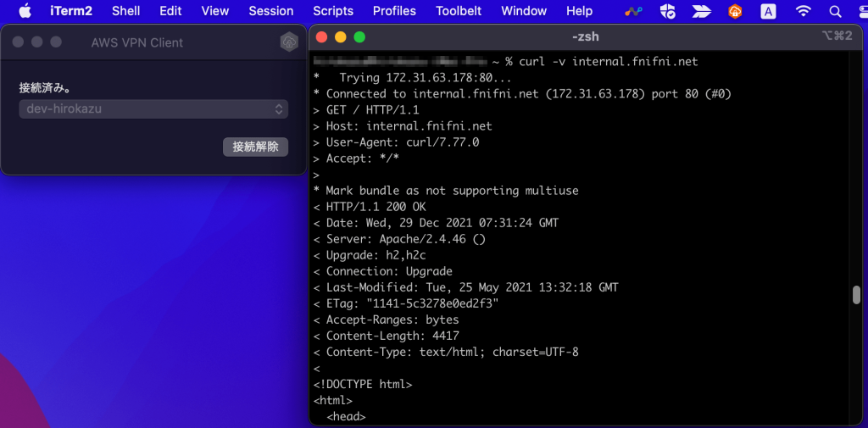Click the Mark bundle as not supporting multiuse line
The image size is (868, 428).
pyautogui.click(x=446, y=191)
